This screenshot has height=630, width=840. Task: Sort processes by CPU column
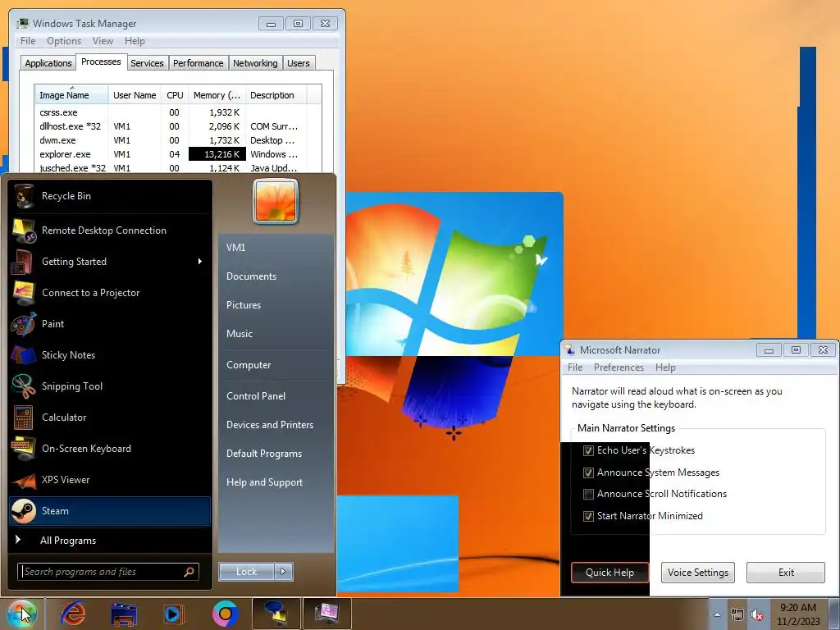[x=175, y=95]
